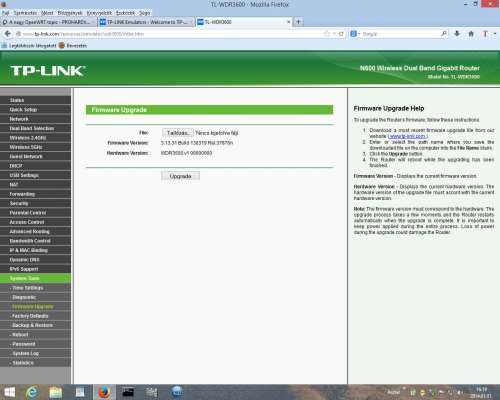Image resolution: width=500 pixels, height=400 pixels.
Task: Open a new tab with plus button
Action: point(298,22)
